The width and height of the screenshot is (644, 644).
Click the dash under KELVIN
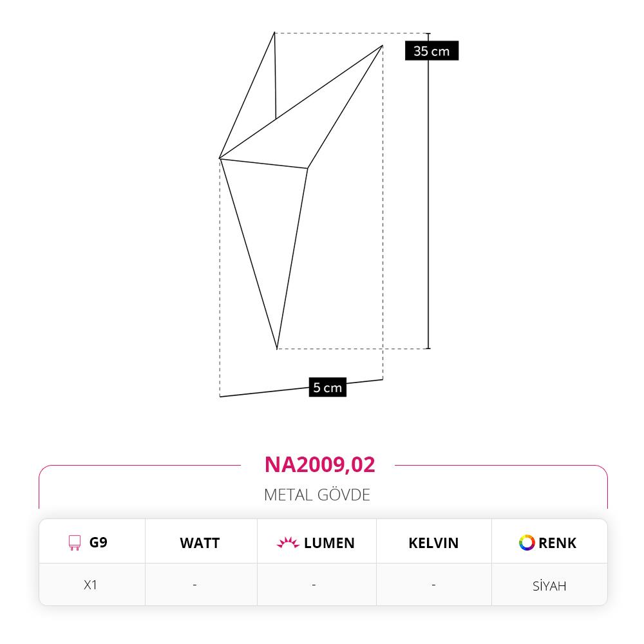[x=433, y=585]
